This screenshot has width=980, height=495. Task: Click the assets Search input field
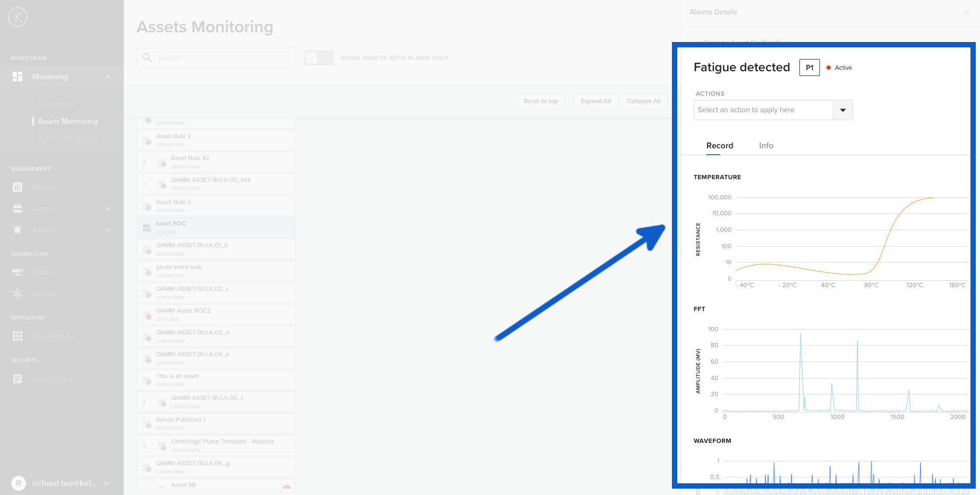223,58
